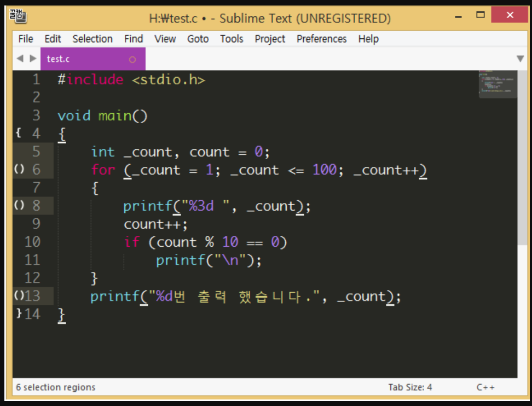
Task: Click line number 2 in the gutter
Action: (36, 98)
